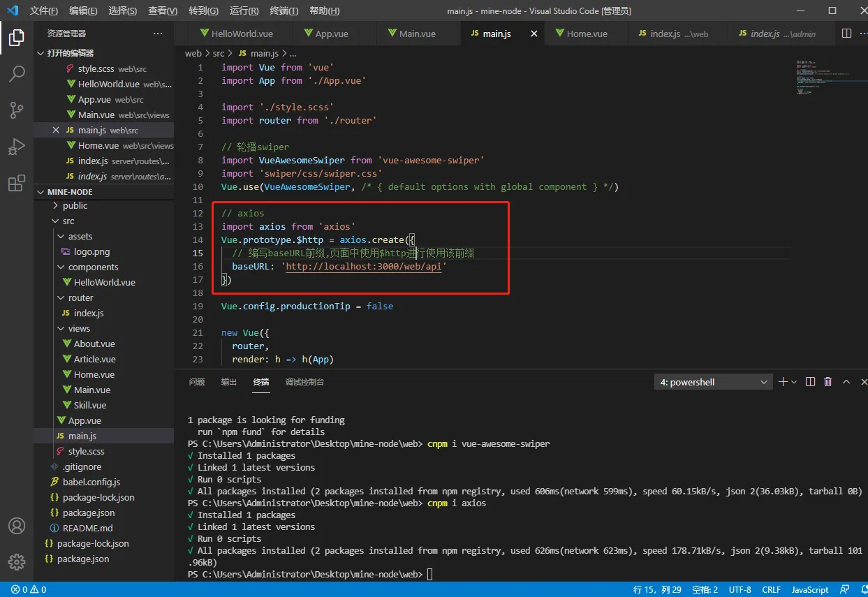The width and height of the screenshot is (868, 597).
Task: Open Source Control view in activity bar
Action: coord(17,110)
